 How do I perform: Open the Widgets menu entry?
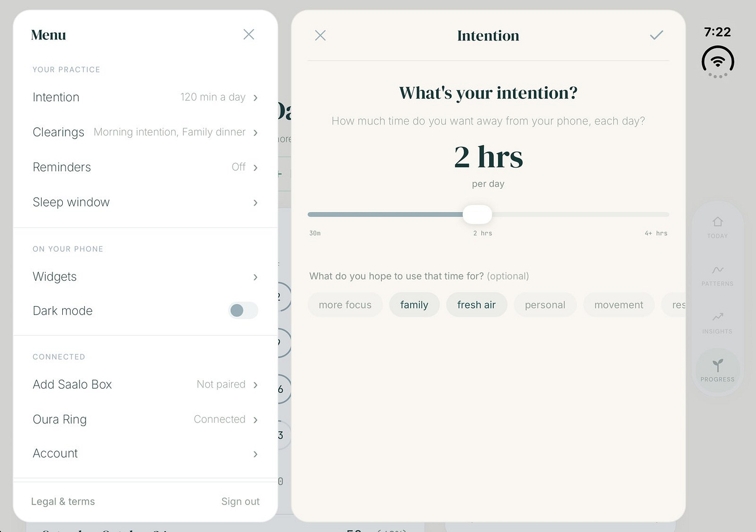click(145, 277)
